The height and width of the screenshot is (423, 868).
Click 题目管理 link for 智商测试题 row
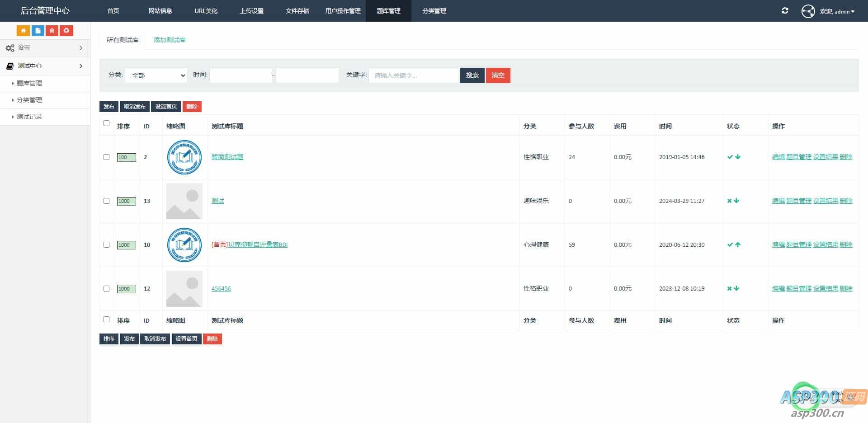click(x=798, y=157)
